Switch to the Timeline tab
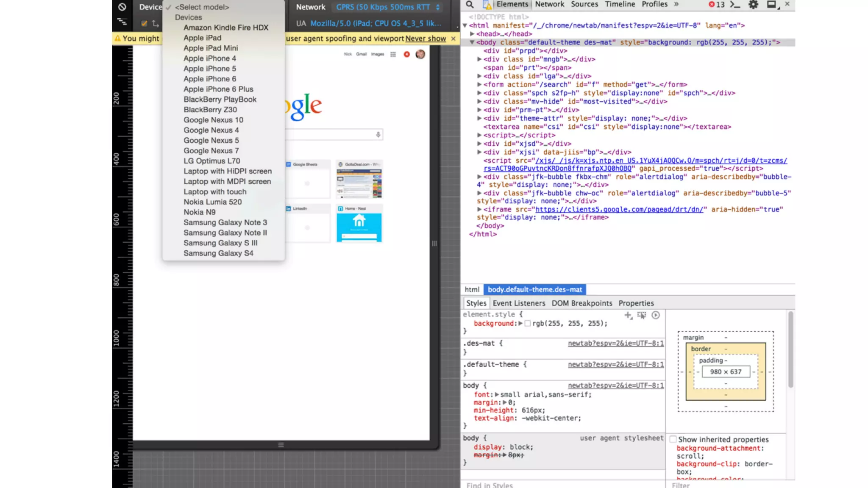 pyautogui.click(x=620, y=4)
